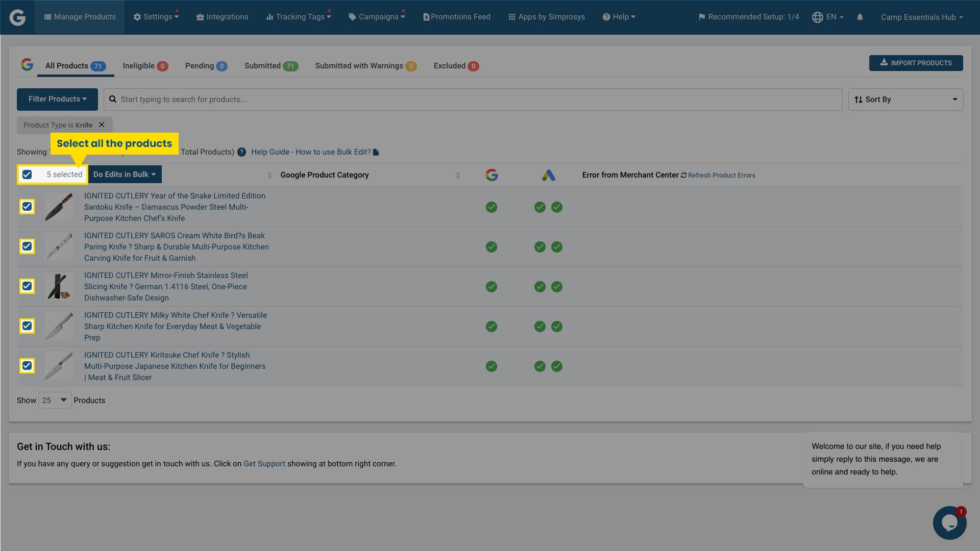The width and height of the screenshot is (980, 551).
Task: Uncheck the select-all products checkbox
Action: 27,174
